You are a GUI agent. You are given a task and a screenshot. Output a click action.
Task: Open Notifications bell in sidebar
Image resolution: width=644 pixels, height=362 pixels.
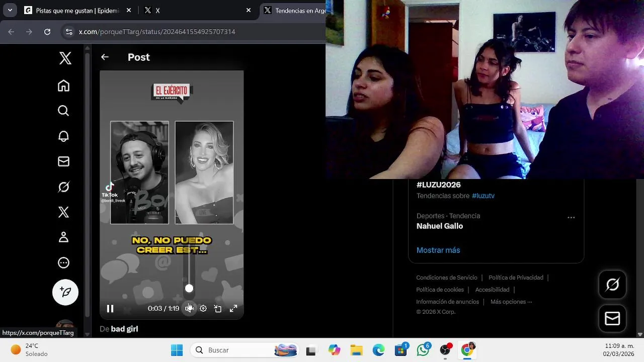(x=63, y=136)
